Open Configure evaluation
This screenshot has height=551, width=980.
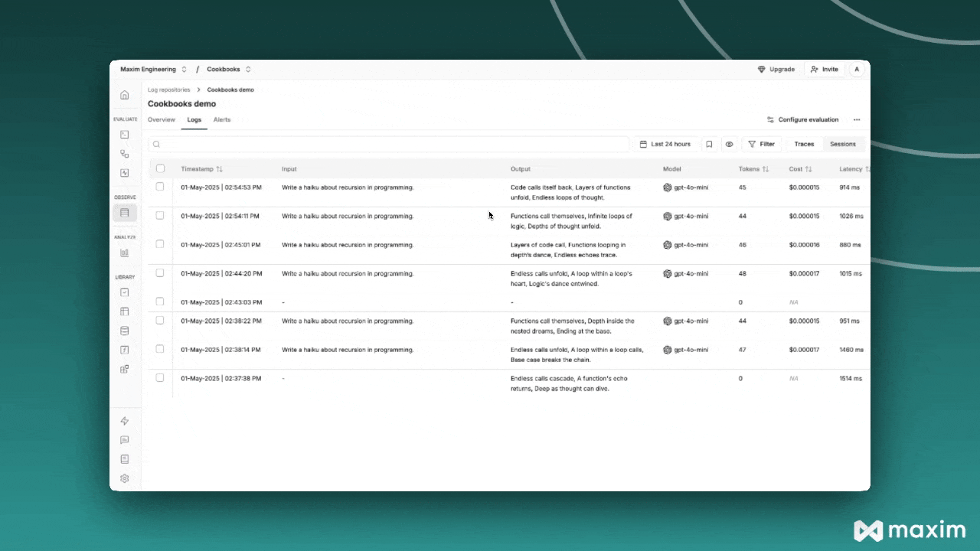[802, 119]
